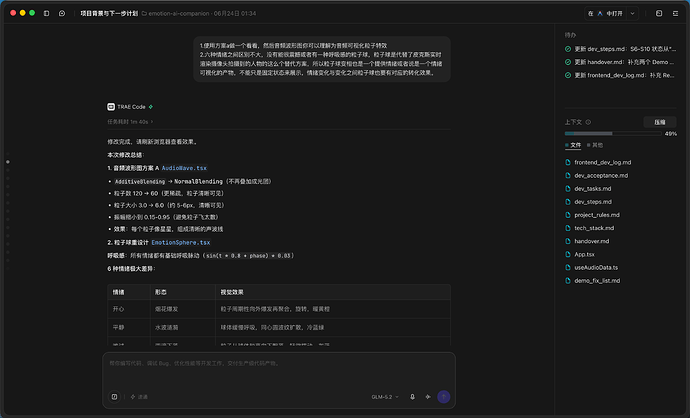690x418 pixels.
Task: Open dev_acceptance.md in file list
Action: (601, 176)
